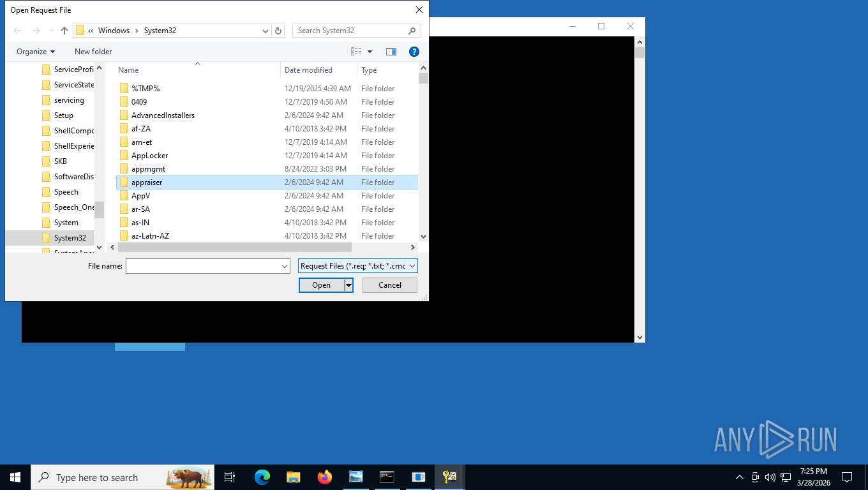Click navigation tree scrollbar down arrow
This screenshot has height=490, width=868.
click(x=99, y=248)
